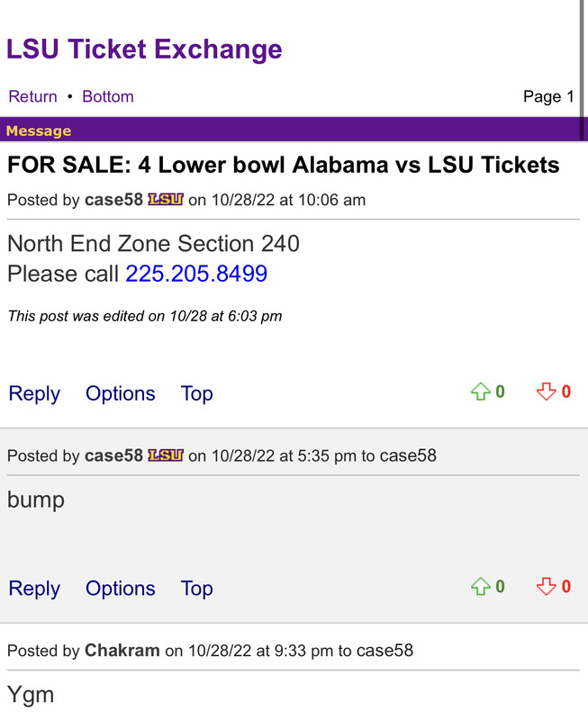
Task: Downvote the original Alabama tickets post
Action: click(546, 392)
